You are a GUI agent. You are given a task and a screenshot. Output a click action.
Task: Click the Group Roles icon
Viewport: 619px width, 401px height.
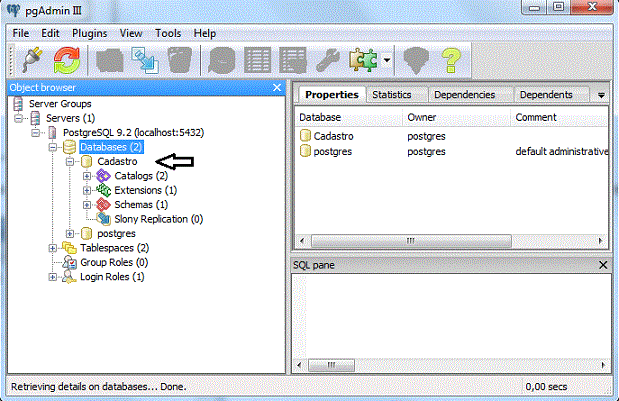[69, 262]
